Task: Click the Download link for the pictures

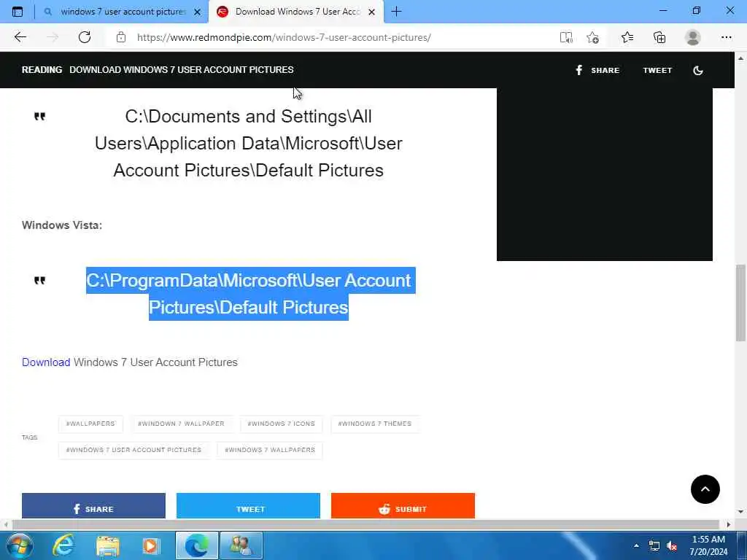Action: tap(46, 362)
